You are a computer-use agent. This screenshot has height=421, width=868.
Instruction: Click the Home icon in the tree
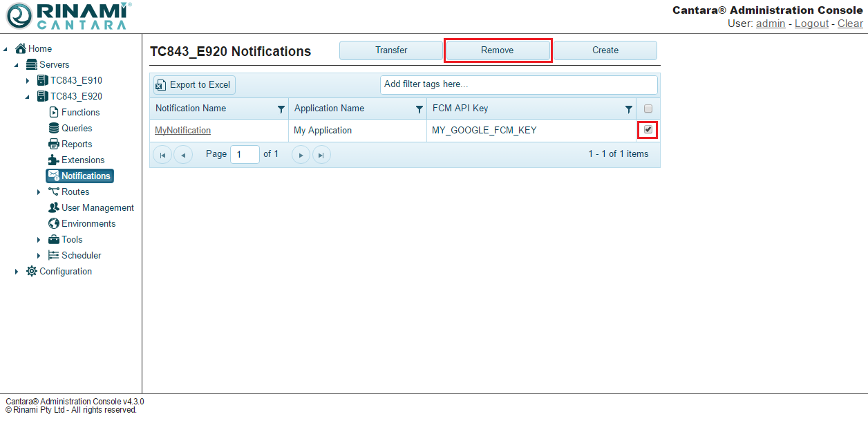coord(21,48)
